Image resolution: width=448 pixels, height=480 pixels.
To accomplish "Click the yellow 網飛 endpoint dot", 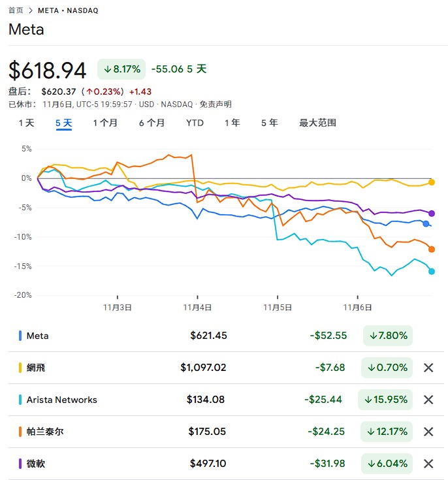I will (432, 182).
